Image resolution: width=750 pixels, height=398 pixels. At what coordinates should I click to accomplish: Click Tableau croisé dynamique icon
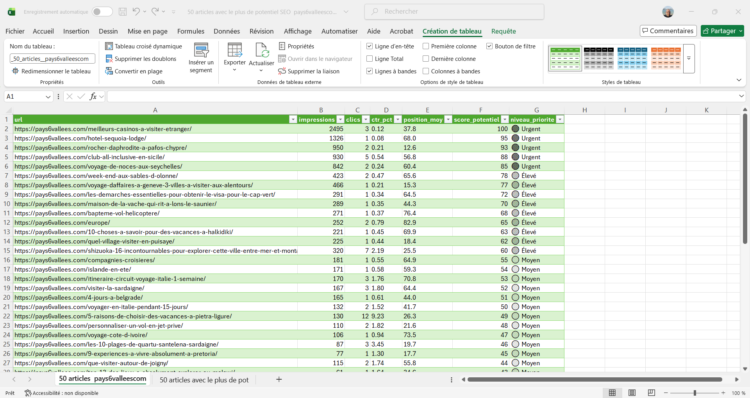(x=109, y=46)
